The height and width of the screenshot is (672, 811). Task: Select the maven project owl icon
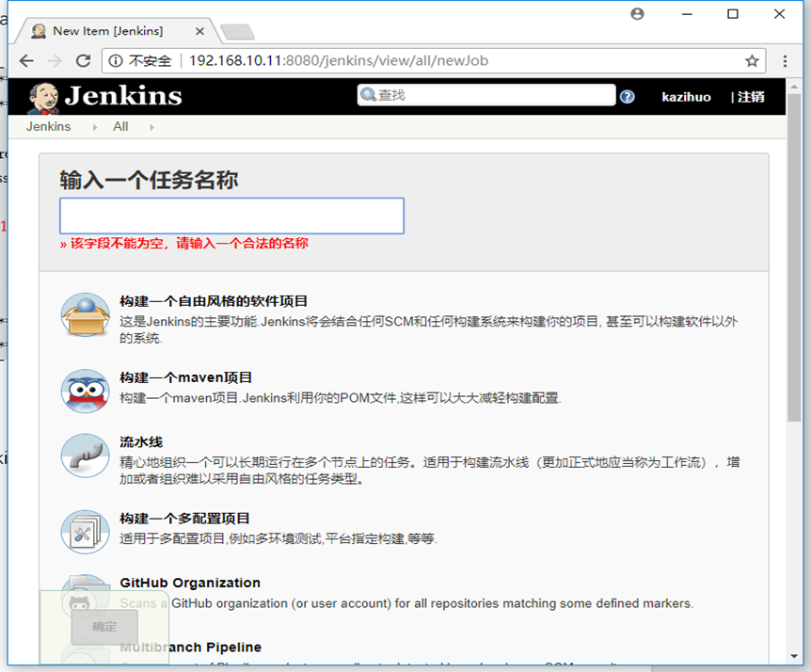coord(85,390)
